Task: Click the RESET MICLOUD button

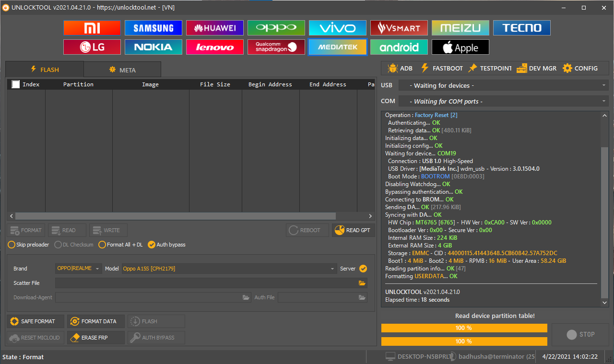Action: pos(35,338)
